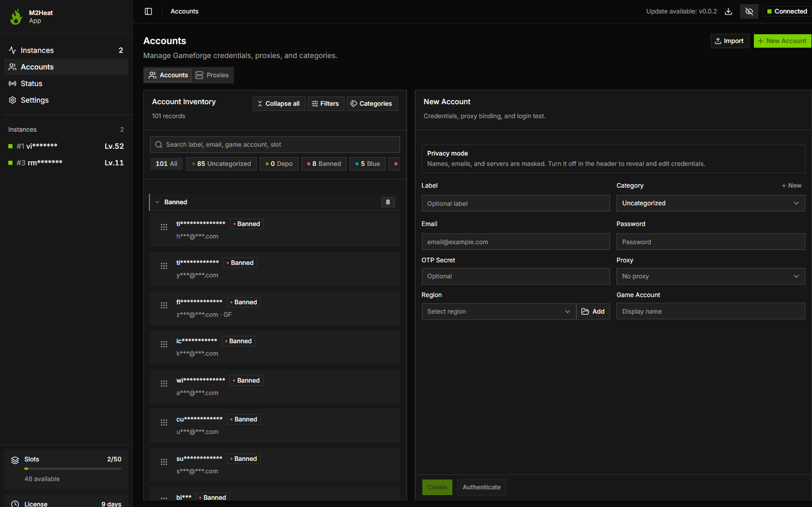
Task: Open the Filters panel
Action: [326, 104]
